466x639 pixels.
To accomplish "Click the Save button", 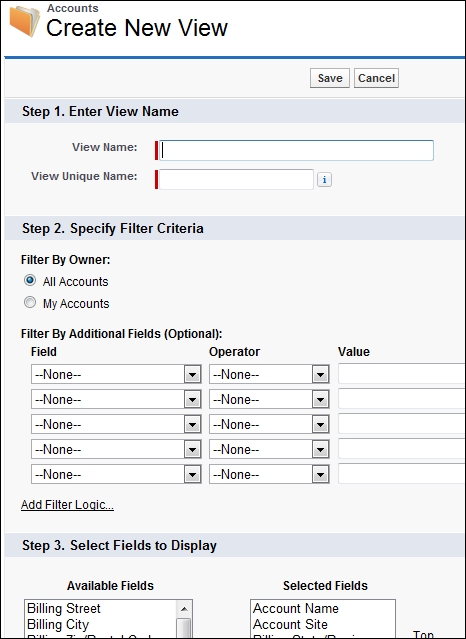I will (x=330, y=78).
